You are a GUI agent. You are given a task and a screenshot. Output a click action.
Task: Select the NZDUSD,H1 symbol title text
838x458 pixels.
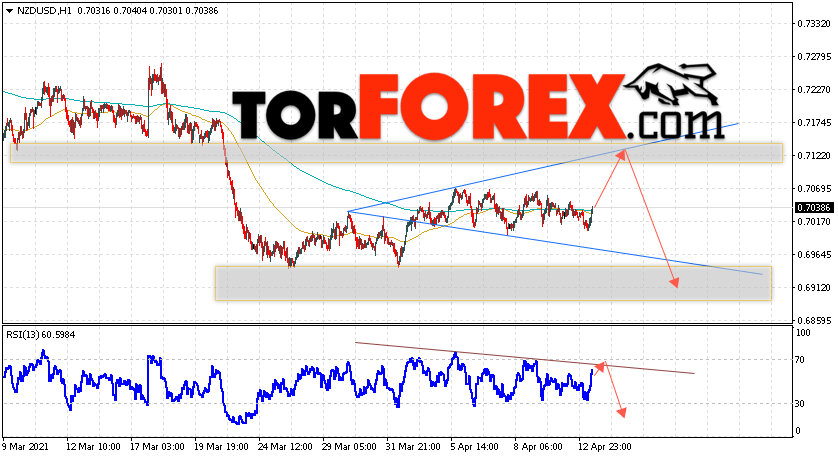[x=44, y=11]
